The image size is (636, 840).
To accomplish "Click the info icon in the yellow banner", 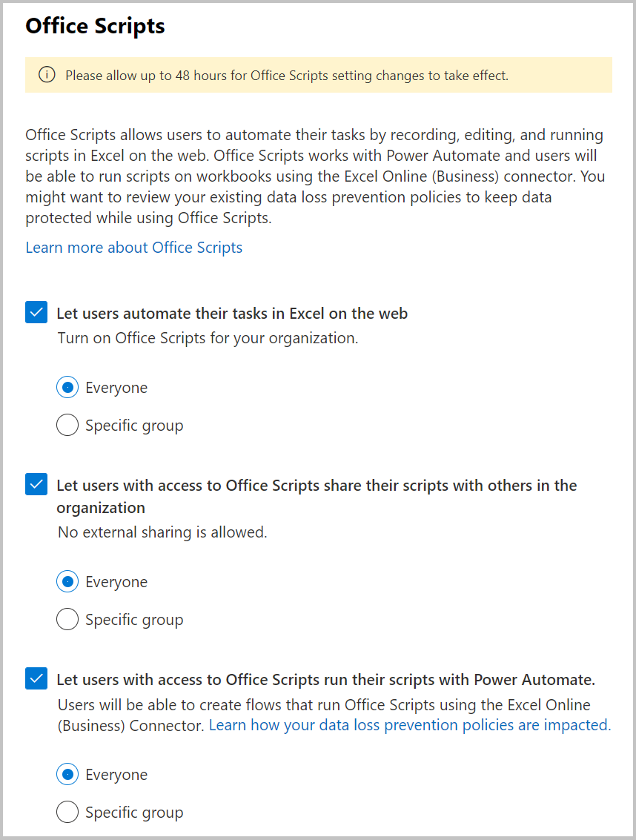I will 47,75.
